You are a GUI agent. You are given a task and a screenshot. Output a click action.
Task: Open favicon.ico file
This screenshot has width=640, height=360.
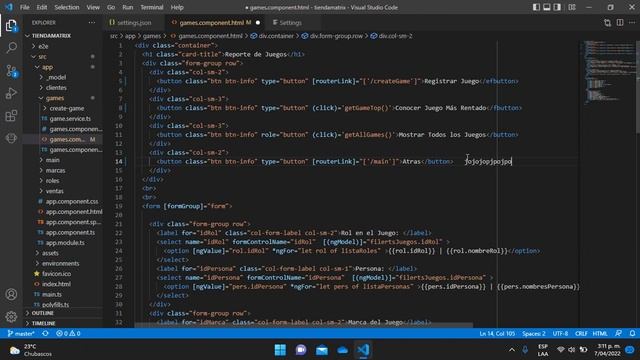[x=56, y=273]
